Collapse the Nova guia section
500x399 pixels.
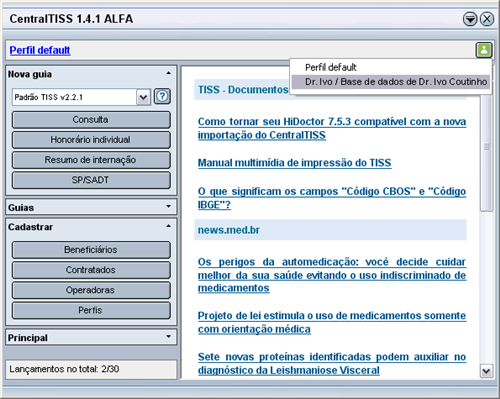tap(169, 73)
